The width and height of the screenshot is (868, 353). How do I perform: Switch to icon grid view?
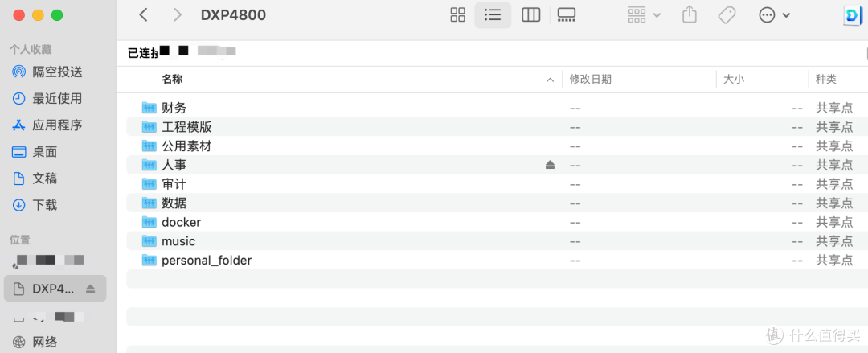457,15
